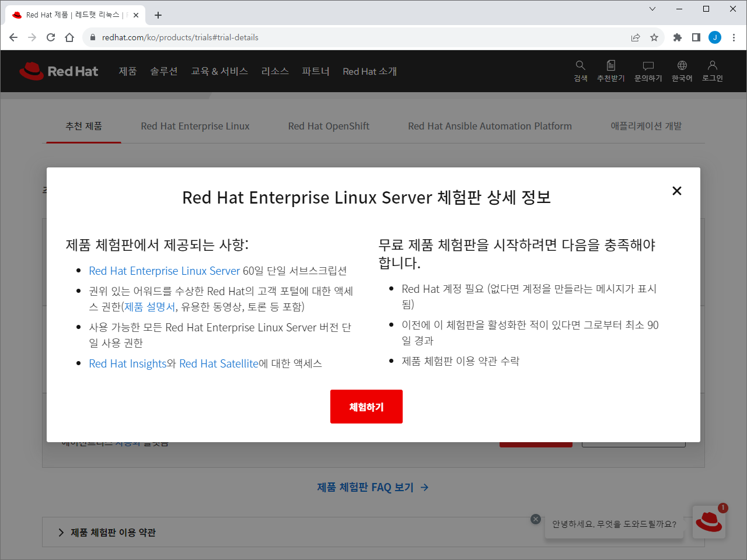This screenshot has width=747, height=560.
Task: Close the trial details dialog
Action: click(677, 191)
